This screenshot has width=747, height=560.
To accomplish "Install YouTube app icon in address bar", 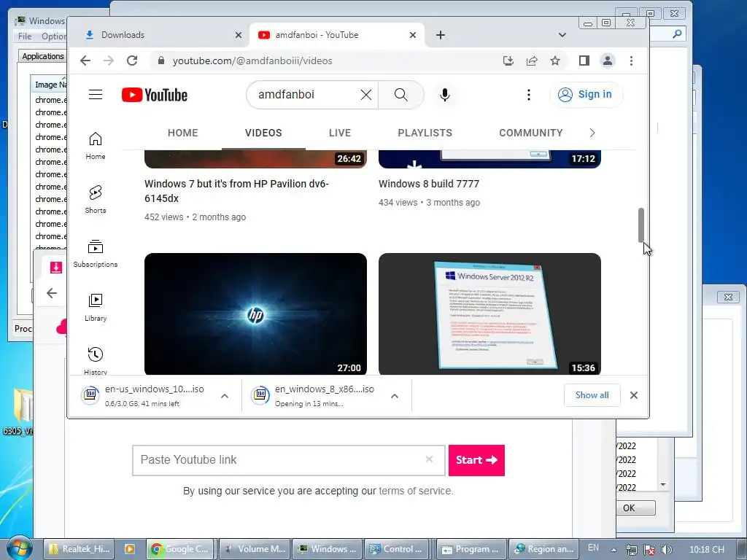I will click(508, 61).
